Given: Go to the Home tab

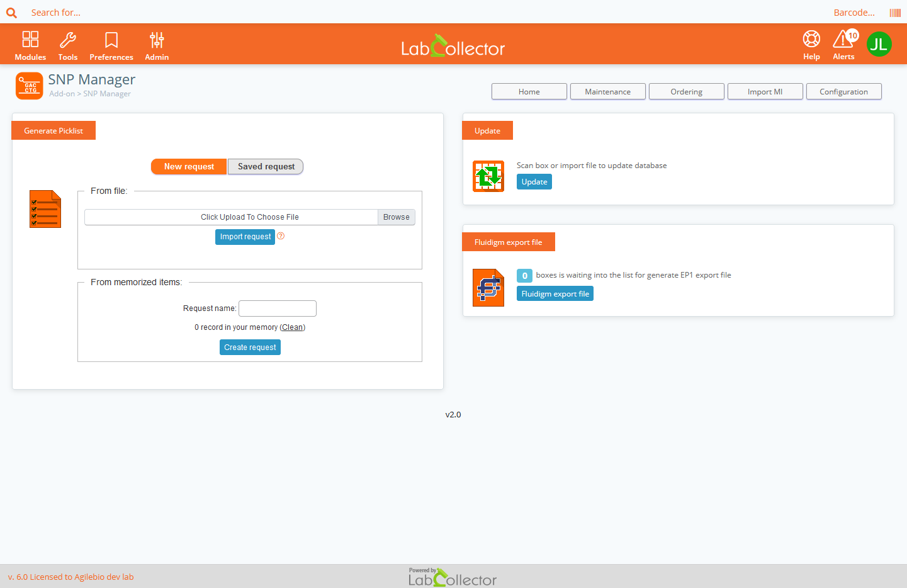Looking at the screenshot, I should click(x=529, y=91).
